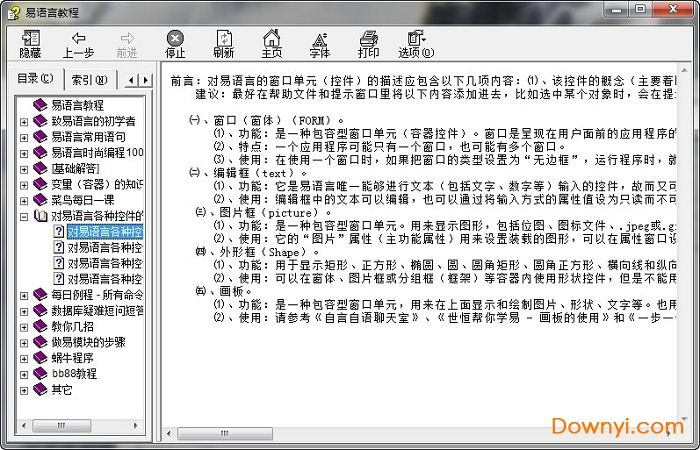Viewport: 700px width, 450px height.
Task: Expand the 每日例程 - 所有命令 node
Action: [24, 296]
